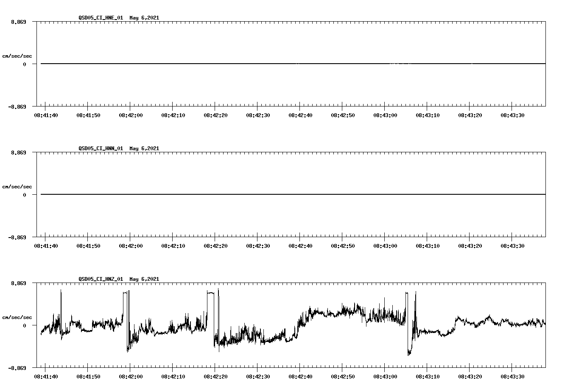Click the -8.869 lower amplitude value on HNZ plot
The image size is (576, 392).
pos(17,367)
